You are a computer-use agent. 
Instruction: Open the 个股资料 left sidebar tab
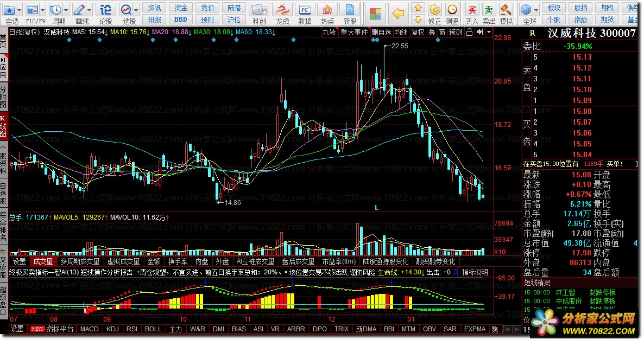pyautogui.click(x=3, y=159)
